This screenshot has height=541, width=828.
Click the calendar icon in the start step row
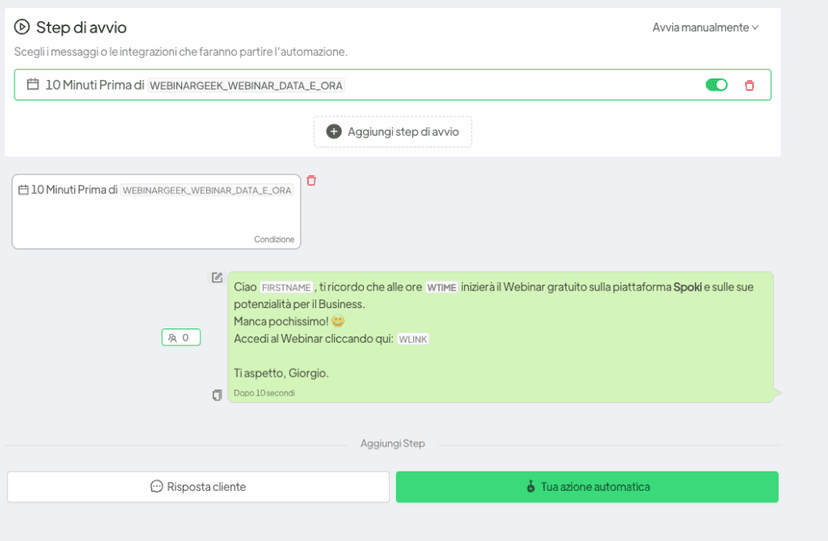pyautogui.click(x=33, y=84)
